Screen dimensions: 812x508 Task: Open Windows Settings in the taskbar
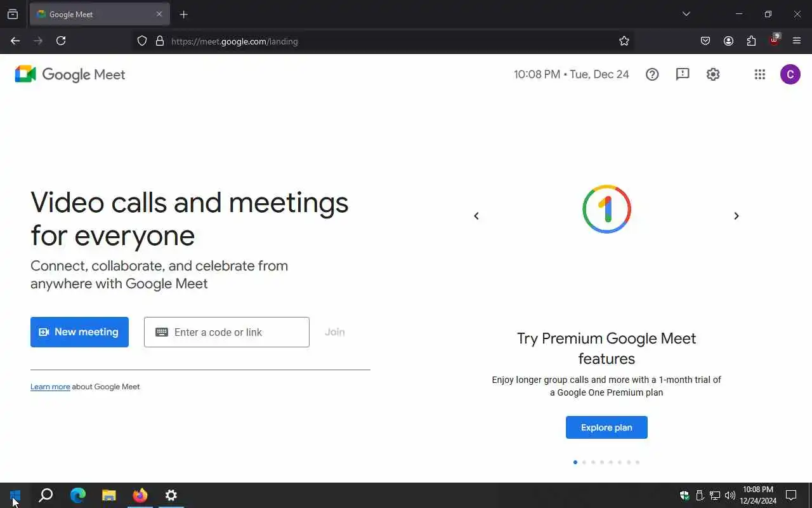point(171,495)
